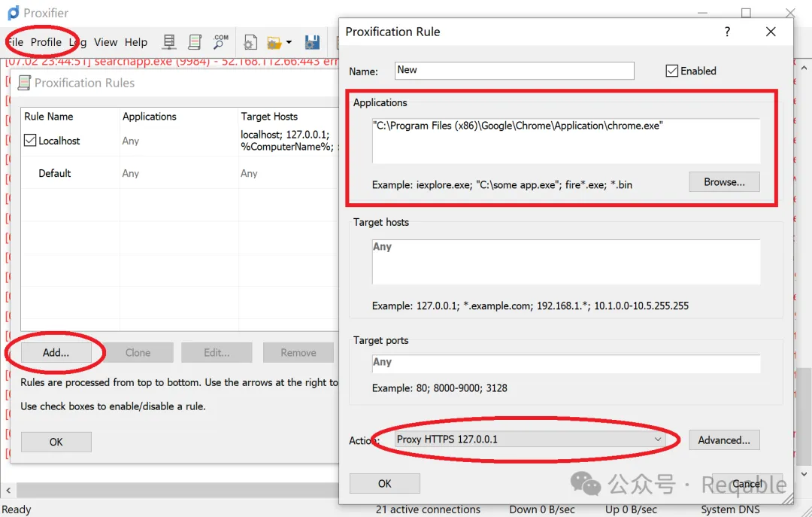Open the Action dropdown showing Proxy HTTPS 127.0.0.1
812x517 pixels.
point(529,439)
